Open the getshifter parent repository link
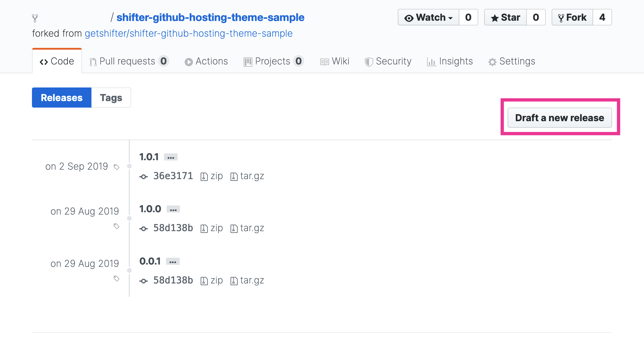Viewport: 644px width, 339px height. point(189,33)
